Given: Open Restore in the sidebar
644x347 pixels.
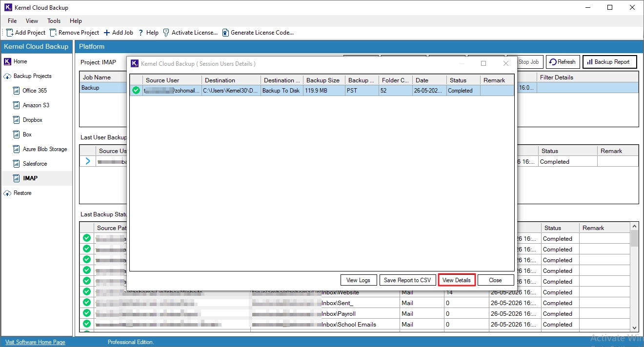Looking at the screenshot, I should click(22, 193).
